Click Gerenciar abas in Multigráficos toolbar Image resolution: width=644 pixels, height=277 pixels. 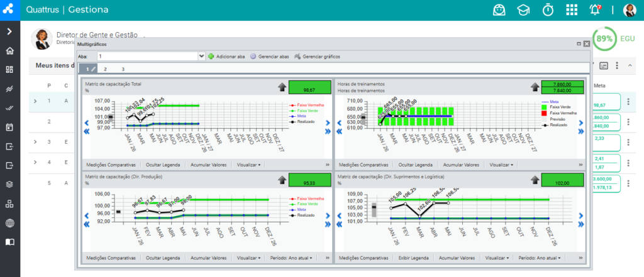pos(269,57)
